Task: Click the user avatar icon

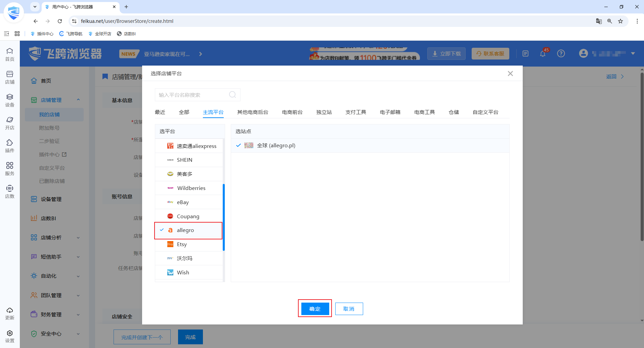Action: coord(584,53)
